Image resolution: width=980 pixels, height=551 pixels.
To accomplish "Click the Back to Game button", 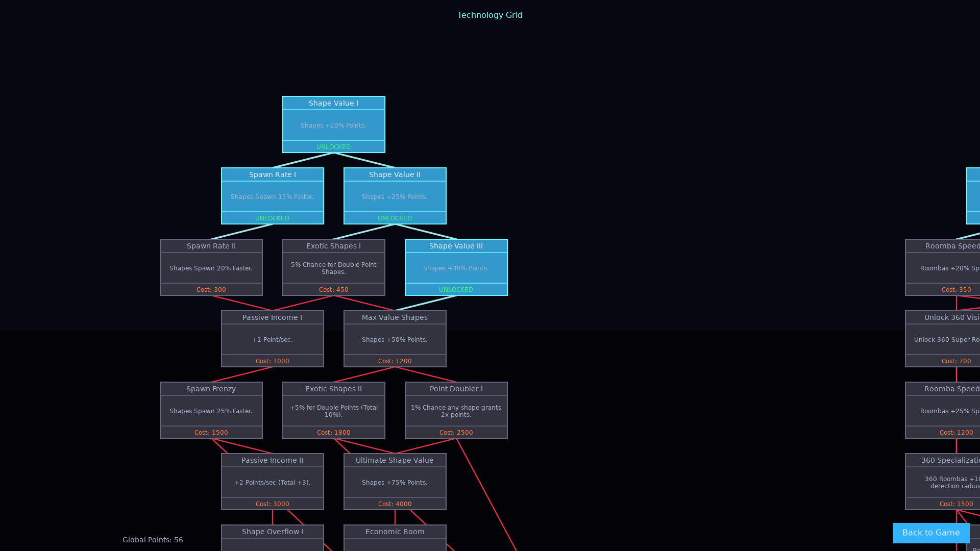I will (931, 533).
